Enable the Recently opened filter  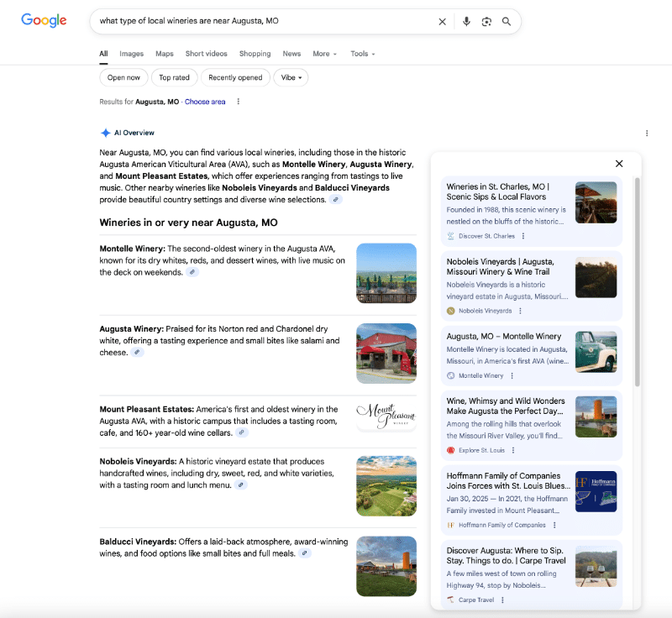click(x=235, y=77)
